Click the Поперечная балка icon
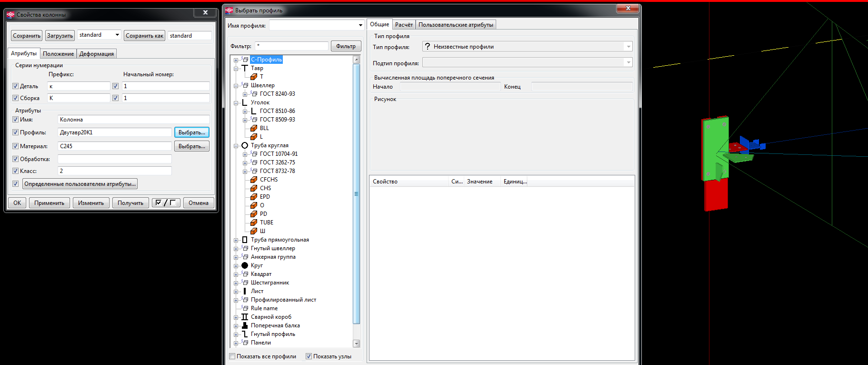868x365 pixels. point(245,325)
